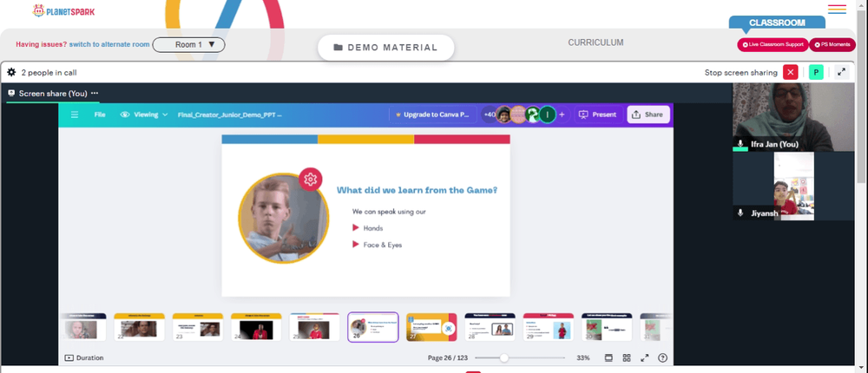Click the 33% zoom value

point(583,358)
